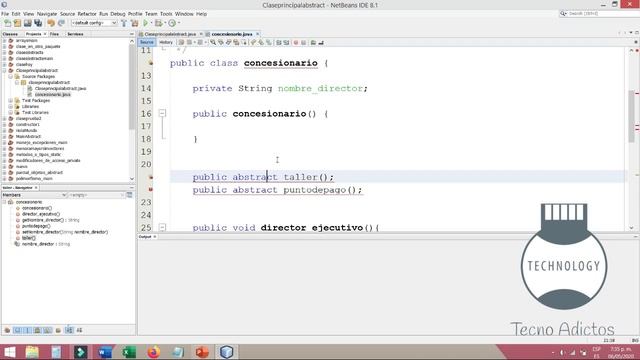Click the Undo arrow icon

(51, 23)
